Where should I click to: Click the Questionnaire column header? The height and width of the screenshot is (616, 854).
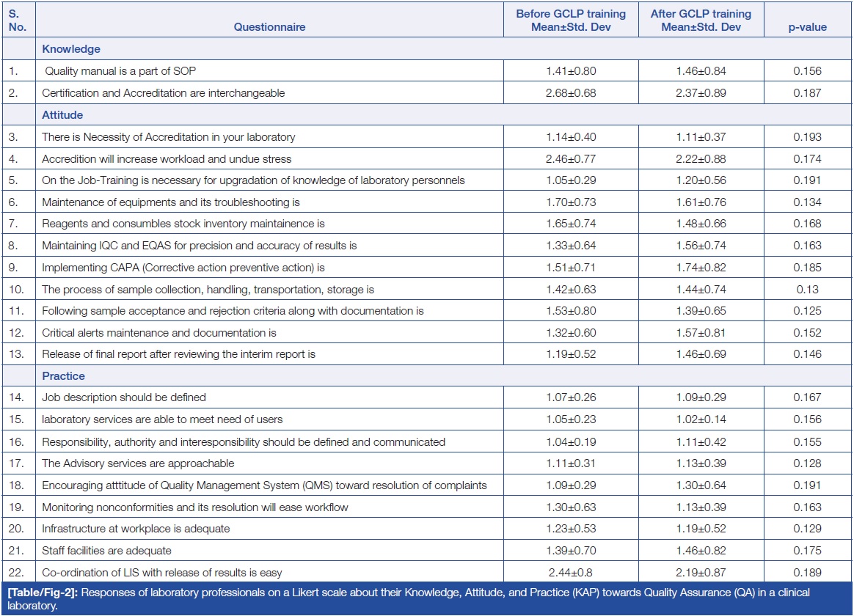tap(269, 27)
